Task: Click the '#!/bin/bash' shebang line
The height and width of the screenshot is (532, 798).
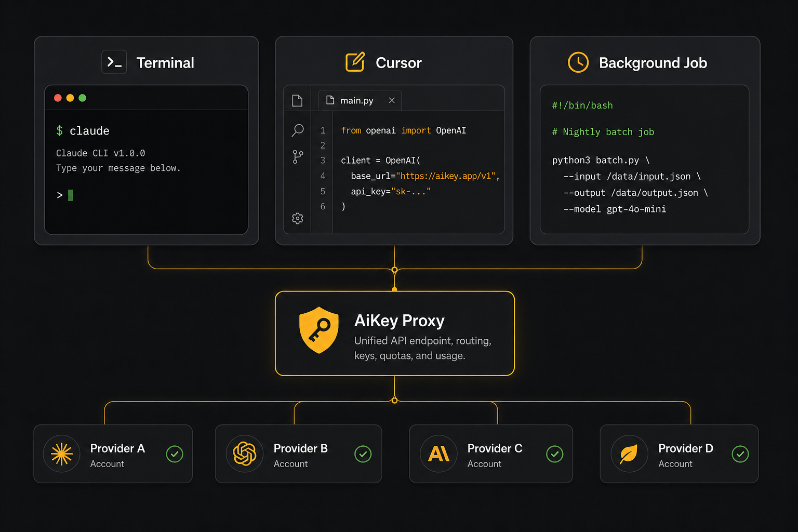Action: 582,105
